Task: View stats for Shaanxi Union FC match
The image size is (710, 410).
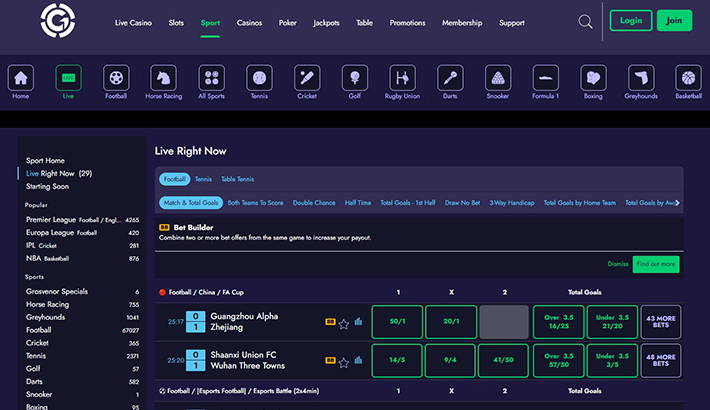Action: [x=358, y=360]
